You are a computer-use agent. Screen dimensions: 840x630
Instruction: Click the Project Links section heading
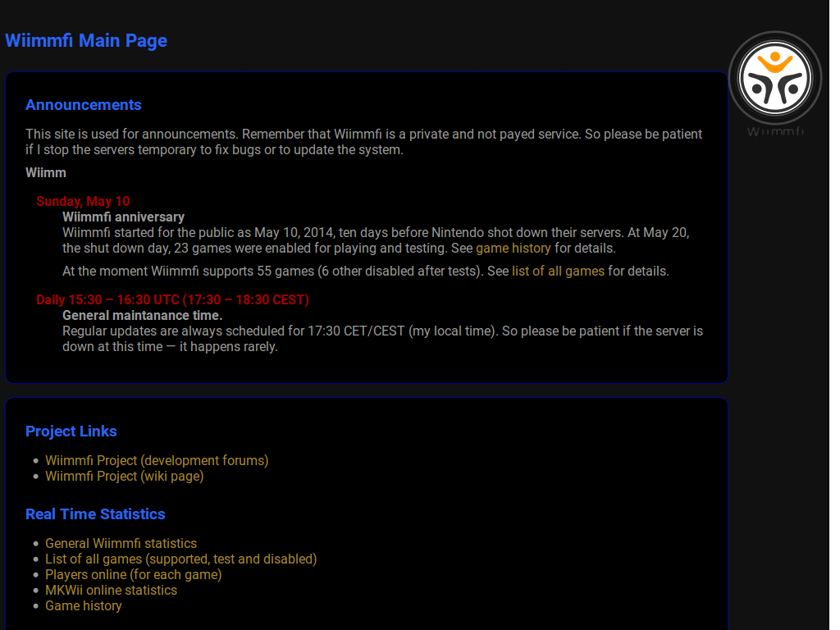tap(71, 431)
